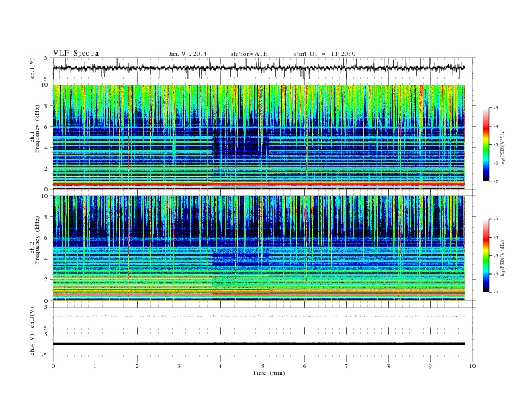Viewport: 532px width, 411px height.
Task: Click the thick ch.4 voltage waveform trace
Action: [x=259, y=344]
